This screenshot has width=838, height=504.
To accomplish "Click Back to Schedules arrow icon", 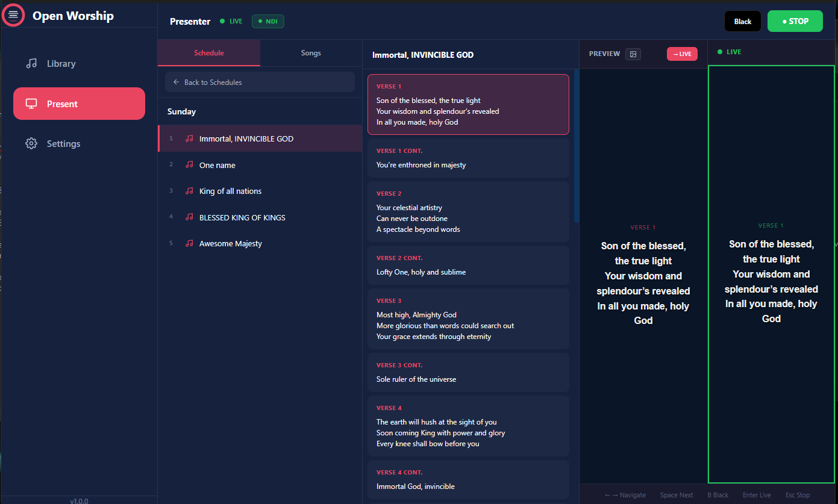I will (x=176, y=82).
